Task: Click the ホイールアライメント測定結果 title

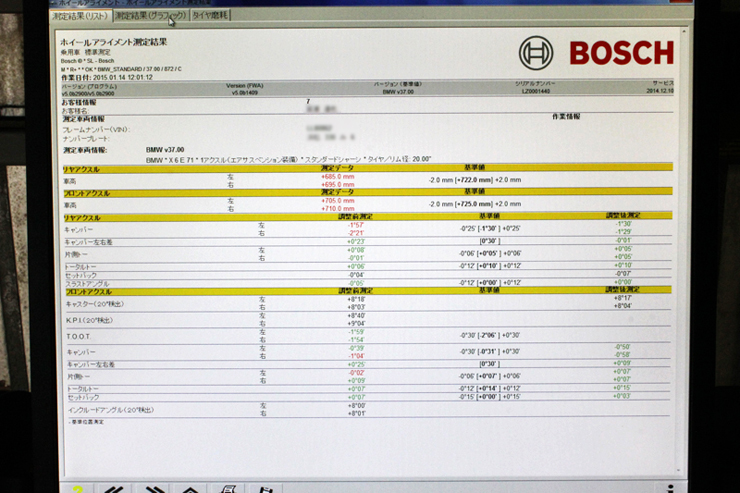Action: (x=114, y=42)
